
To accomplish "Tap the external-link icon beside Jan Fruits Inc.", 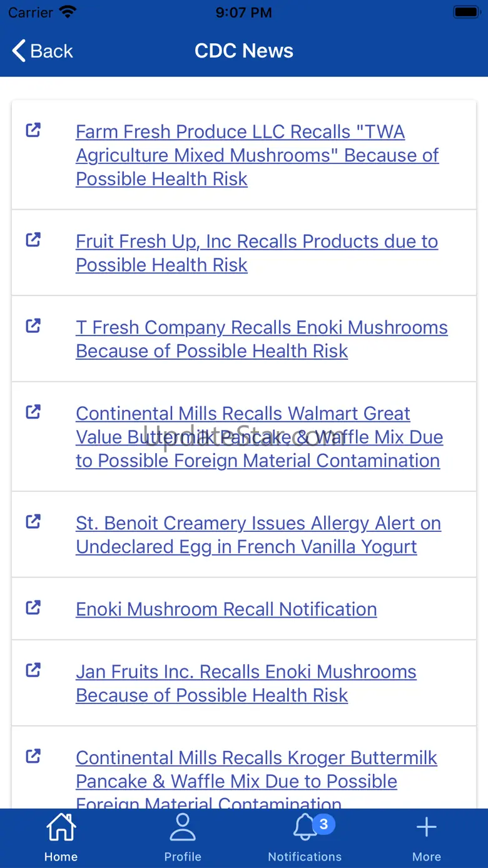I will click(33, 670).
